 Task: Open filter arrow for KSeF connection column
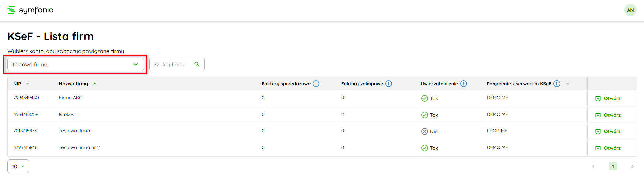568,84
